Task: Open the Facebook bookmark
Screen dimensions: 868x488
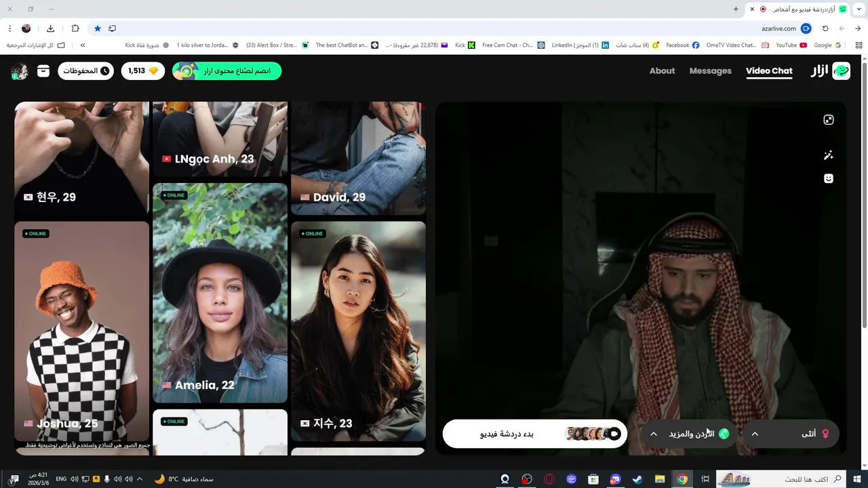Action: 682,45
